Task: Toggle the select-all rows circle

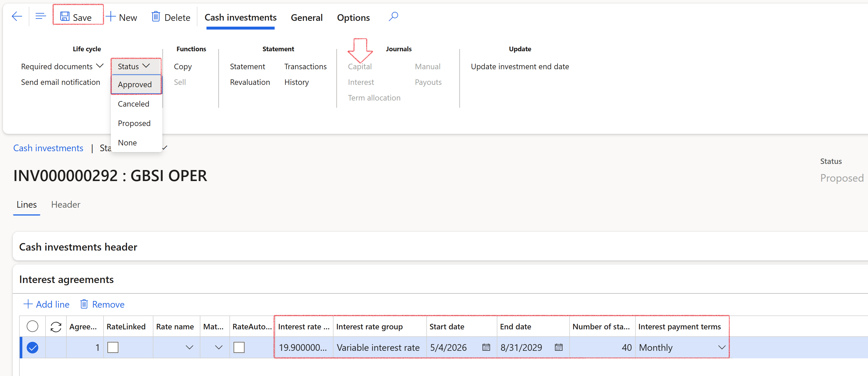Action: [32, 326]
